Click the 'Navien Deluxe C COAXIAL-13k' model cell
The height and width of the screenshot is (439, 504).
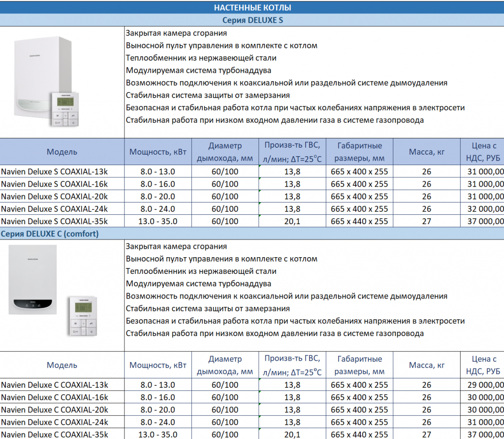62,385
